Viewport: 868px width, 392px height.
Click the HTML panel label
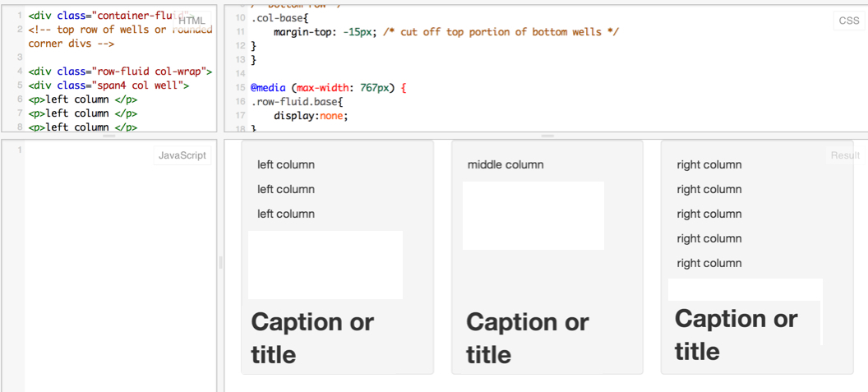click(192, 21)
